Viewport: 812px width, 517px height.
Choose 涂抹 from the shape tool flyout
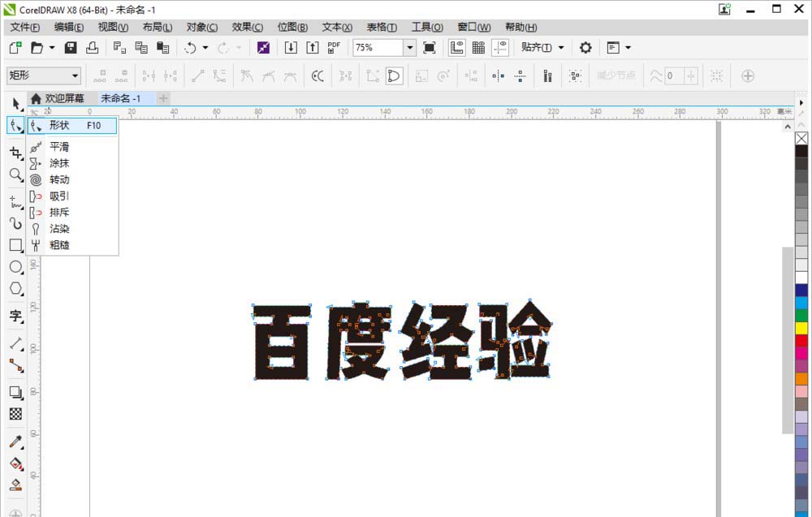click(59, 163)
